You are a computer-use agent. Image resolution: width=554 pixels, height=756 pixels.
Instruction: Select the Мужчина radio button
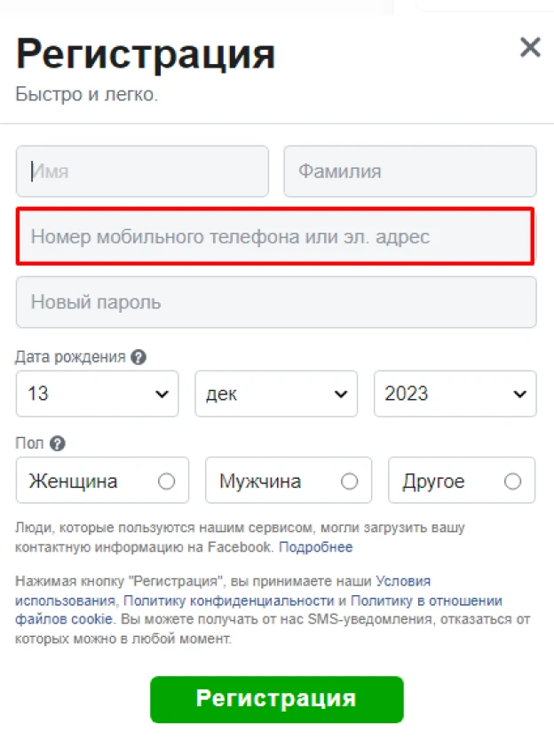click(x=349, y=481)
